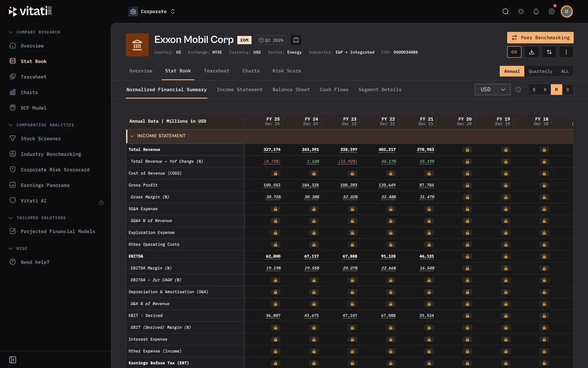Click the XOM ticker badge
This screenshot has width=588, height=368.
click(244, 40)
